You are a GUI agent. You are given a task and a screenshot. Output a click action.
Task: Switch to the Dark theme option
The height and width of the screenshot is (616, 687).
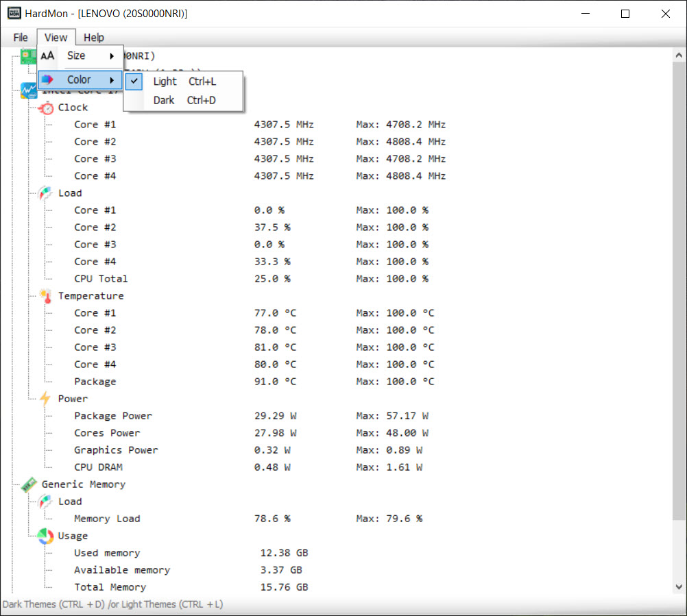(184, 100)
